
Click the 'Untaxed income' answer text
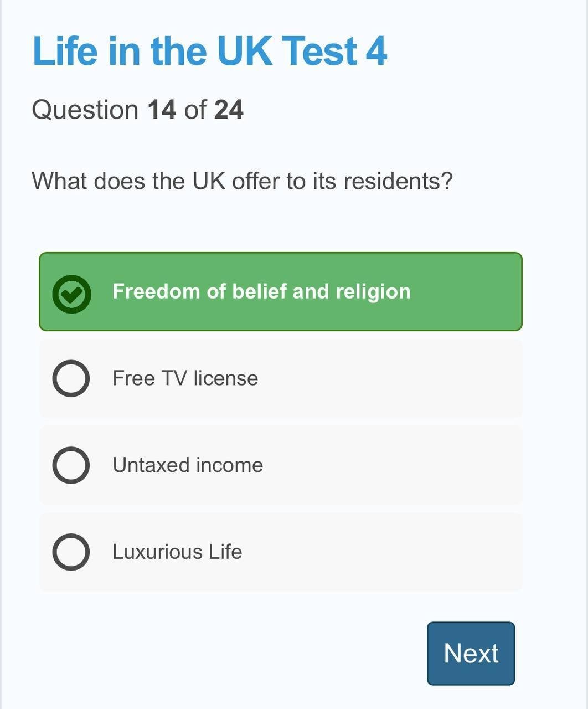click(x=188, y=465)
